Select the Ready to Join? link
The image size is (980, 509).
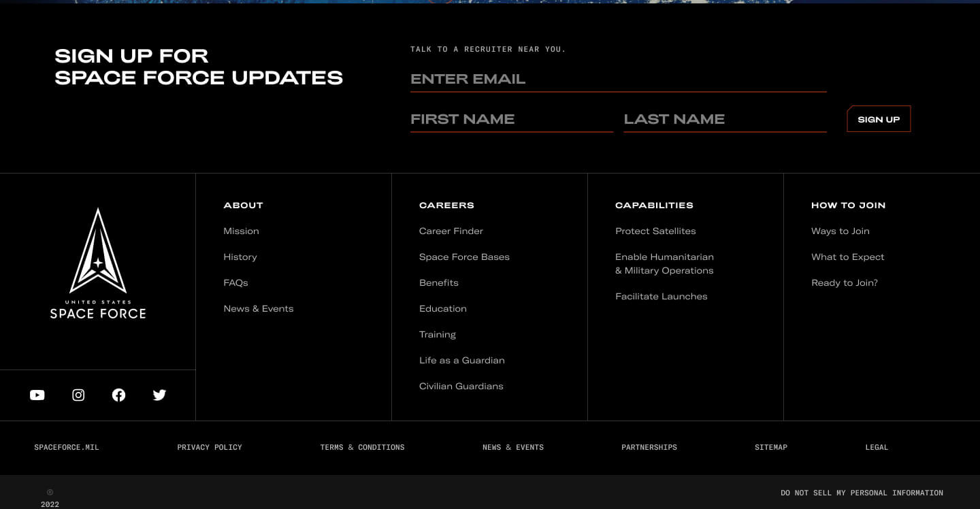pos(845,283)
